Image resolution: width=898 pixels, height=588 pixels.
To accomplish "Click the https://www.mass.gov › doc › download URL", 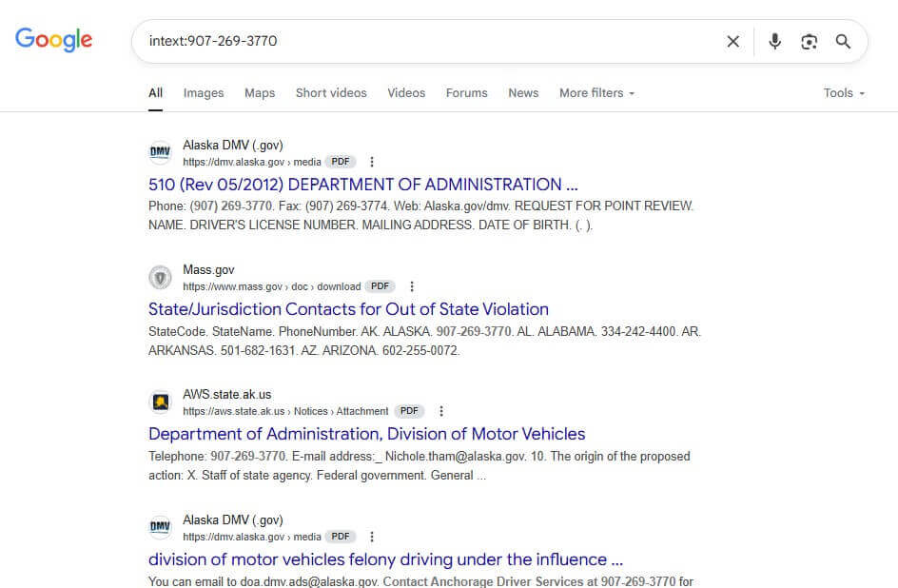I will click(271, 286).
